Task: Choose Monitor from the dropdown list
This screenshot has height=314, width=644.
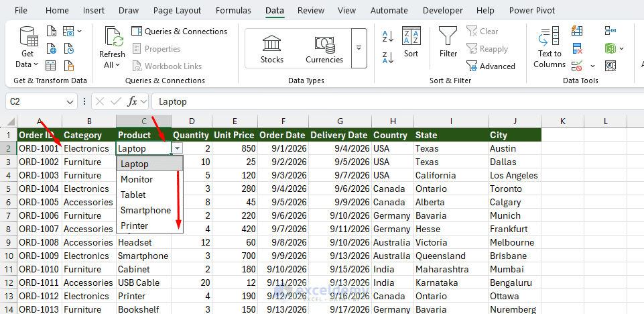Action: coord(150,179)
